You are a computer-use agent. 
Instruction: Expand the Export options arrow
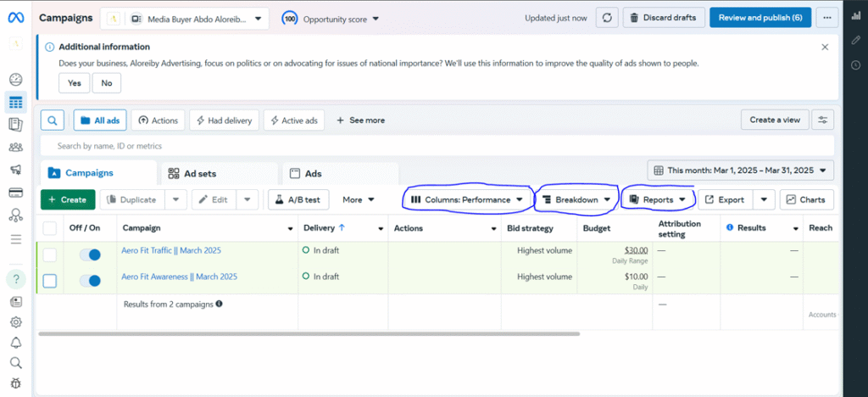[764, 200]
